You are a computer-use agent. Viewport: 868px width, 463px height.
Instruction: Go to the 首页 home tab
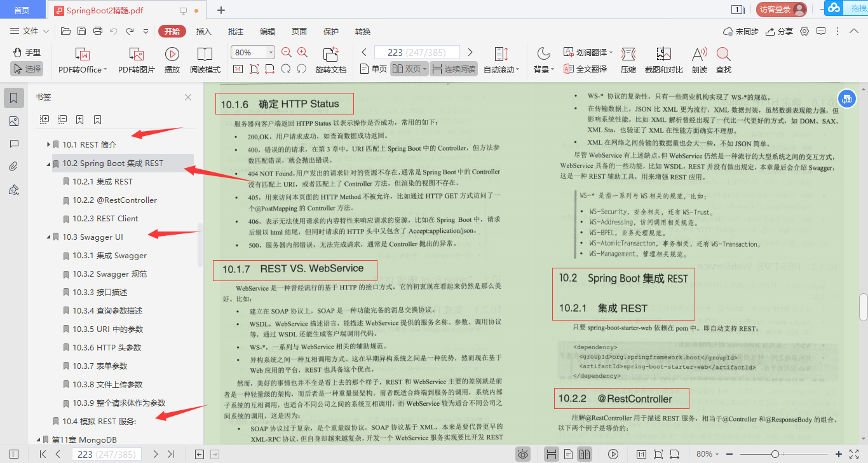[22, 10]
